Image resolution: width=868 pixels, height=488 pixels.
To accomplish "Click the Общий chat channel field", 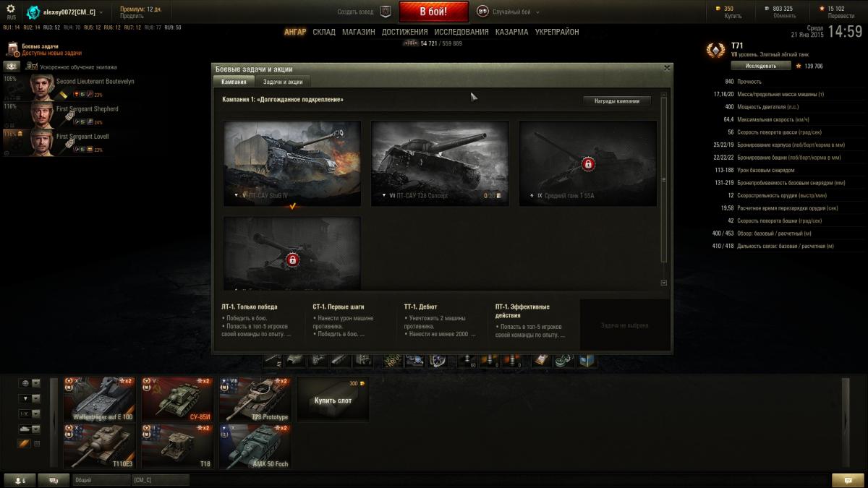I will [x=101, y=480].
